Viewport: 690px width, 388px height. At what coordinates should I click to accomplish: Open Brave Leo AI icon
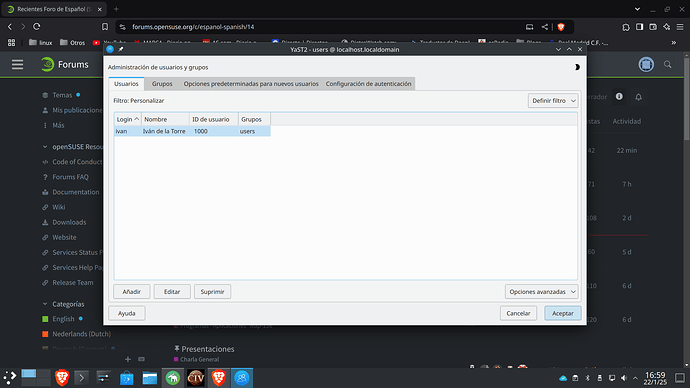[x=667, y=27]
